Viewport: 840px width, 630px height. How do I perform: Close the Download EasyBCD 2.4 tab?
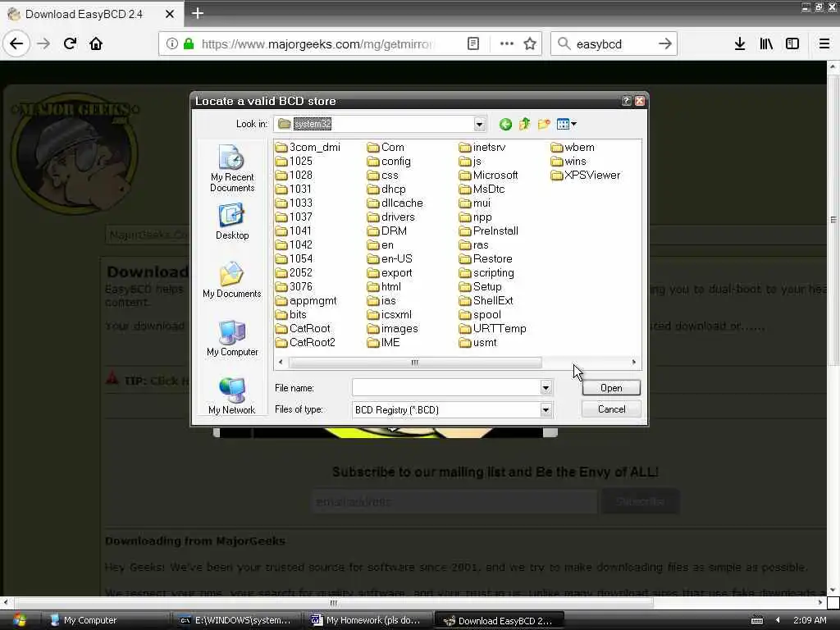pos(169,14)
